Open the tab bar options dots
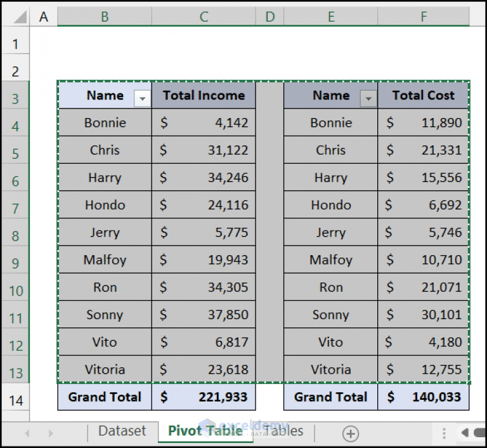The height and width of the screenshot is (448, 487). pyautogui.click(x=444, y=433)
